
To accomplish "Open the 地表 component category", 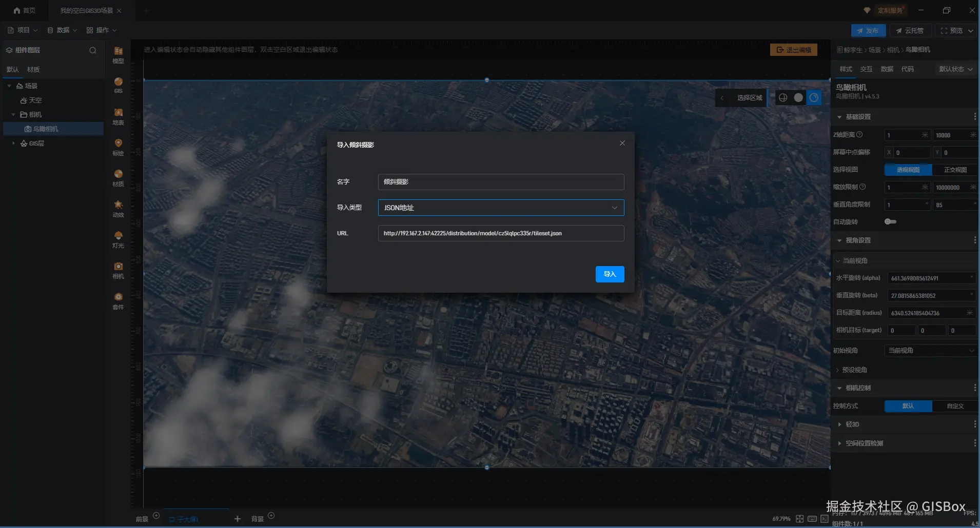I will point(118,116).
